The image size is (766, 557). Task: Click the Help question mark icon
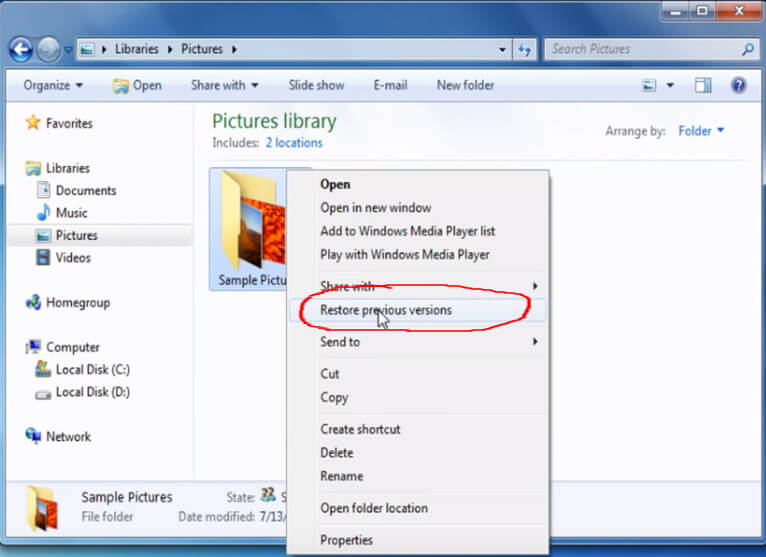tap(739, 86)
